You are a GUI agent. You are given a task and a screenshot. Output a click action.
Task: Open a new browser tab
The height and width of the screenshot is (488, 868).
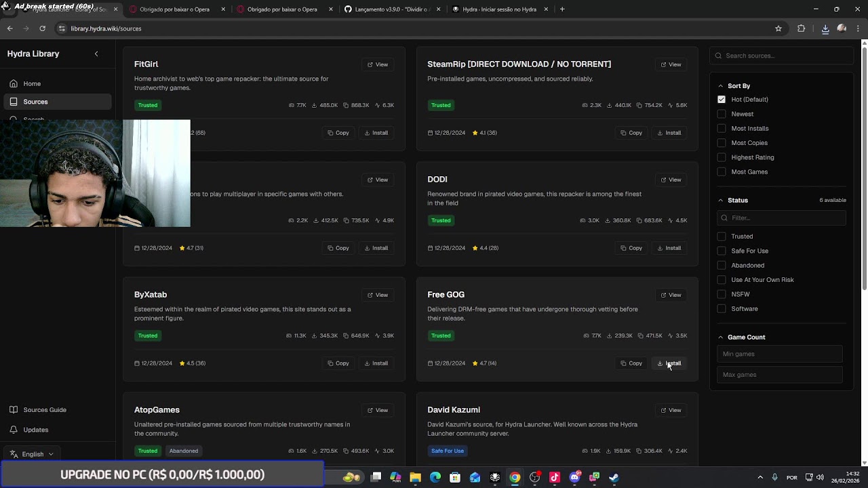(562, 9)
